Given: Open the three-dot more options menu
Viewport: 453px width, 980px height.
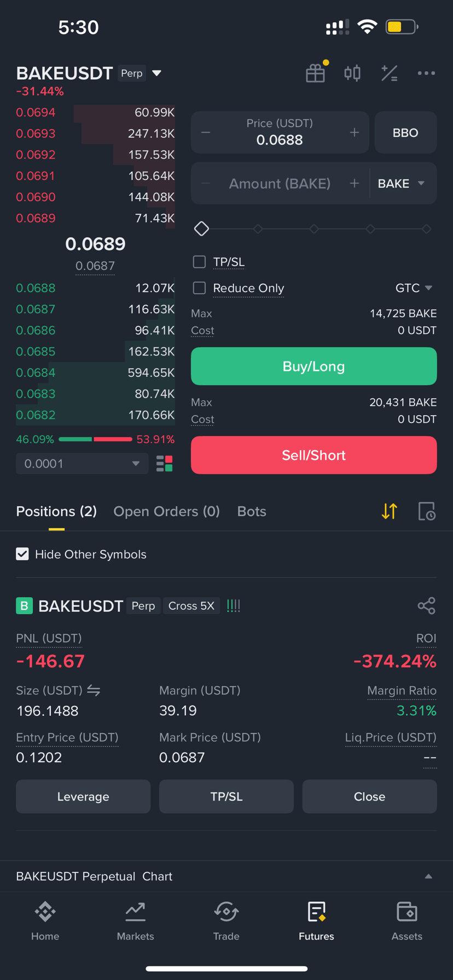Looking at the screenshot, I should 426,73.
